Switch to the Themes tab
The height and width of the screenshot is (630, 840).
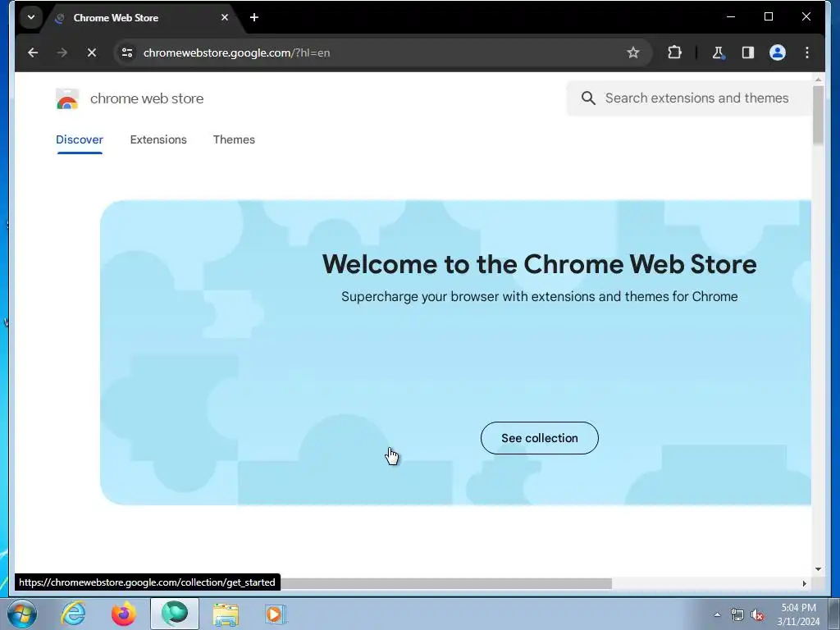(x=234, y=139)
